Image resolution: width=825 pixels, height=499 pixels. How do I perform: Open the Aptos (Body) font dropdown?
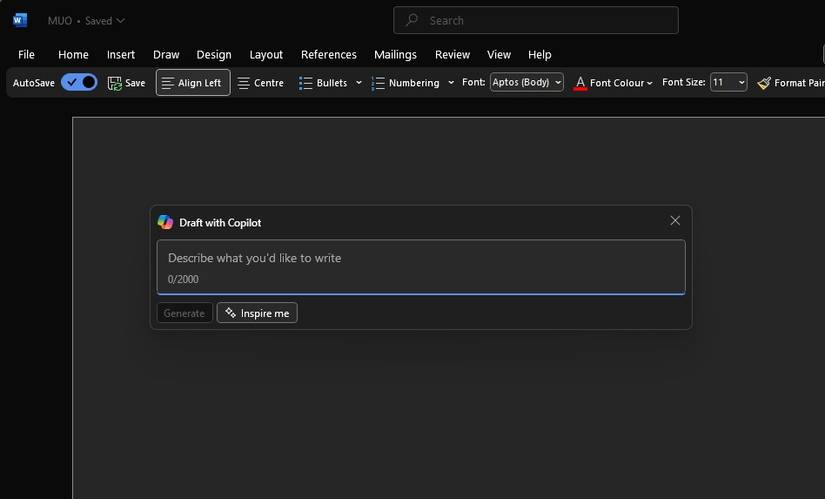(x=527, y=82)
